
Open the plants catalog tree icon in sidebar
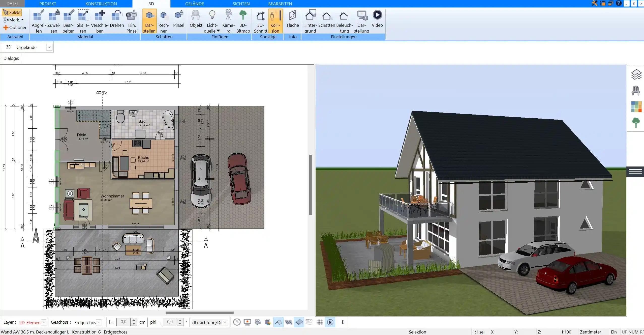[636, 123]
